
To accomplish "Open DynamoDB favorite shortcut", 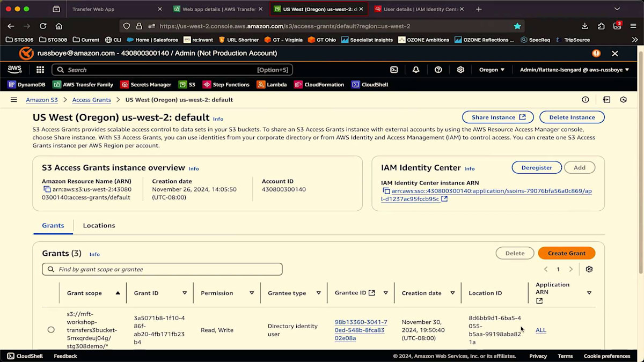I will (x=26, y=85).
